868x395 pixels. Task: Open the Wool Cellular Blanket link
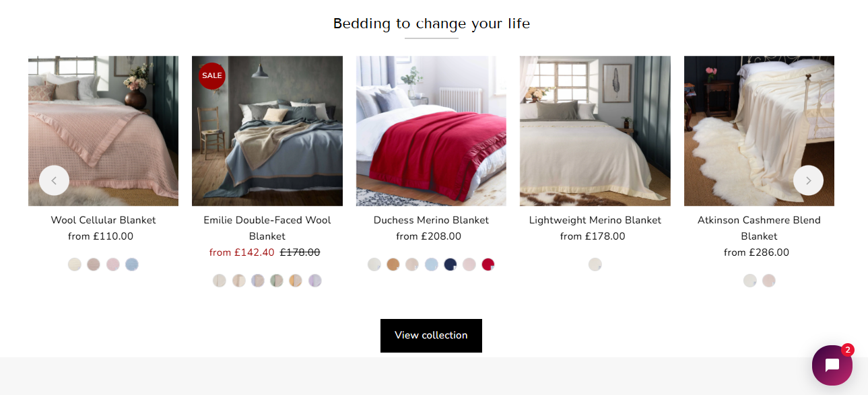[103, 220]
